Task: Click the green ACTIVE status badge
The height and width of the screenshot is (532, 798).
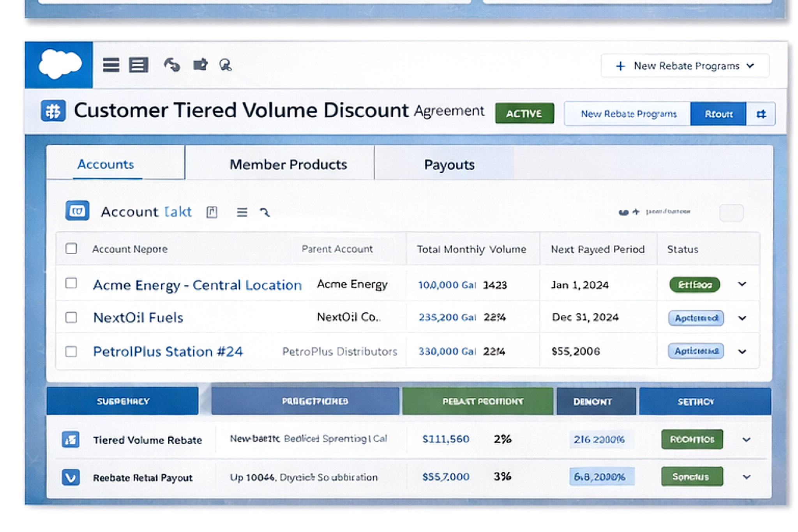Action: [x=524, y=113]
